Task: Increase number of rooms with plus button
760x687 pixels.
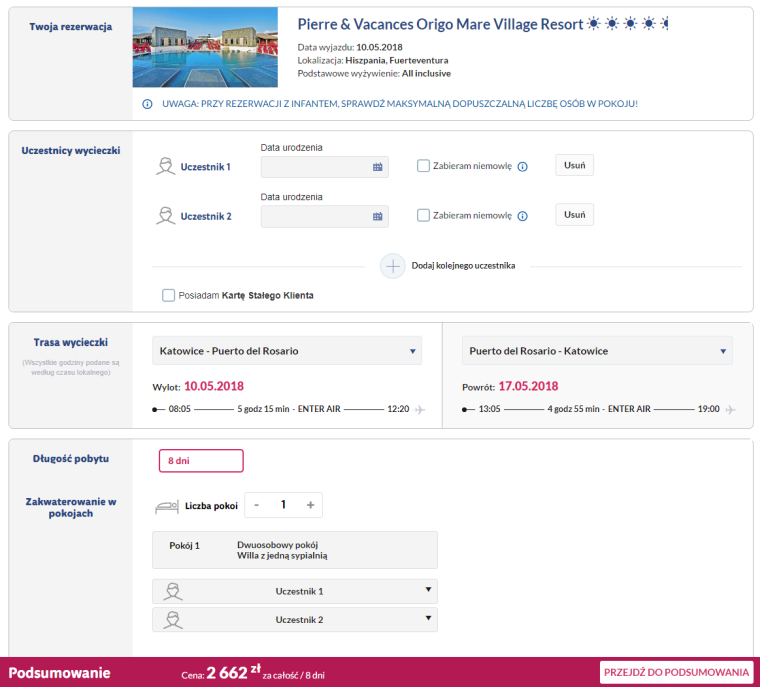Action: point(310,505)
